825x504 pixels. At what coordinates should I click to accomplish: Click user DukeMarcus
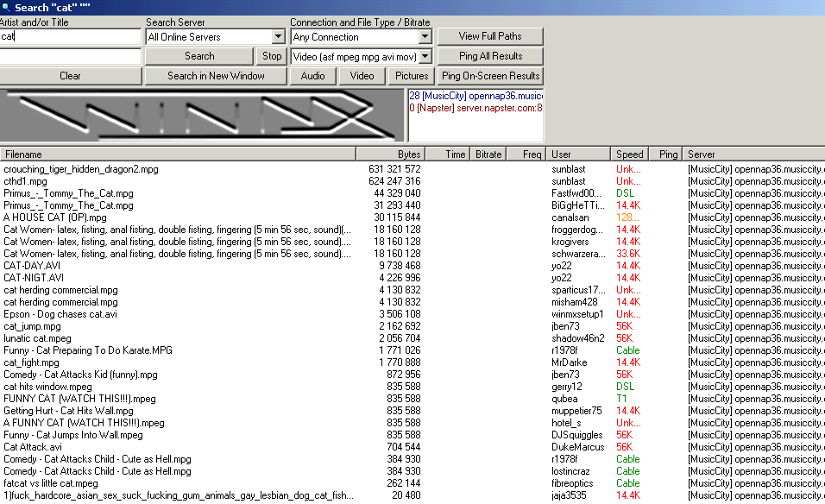[577, 448]
